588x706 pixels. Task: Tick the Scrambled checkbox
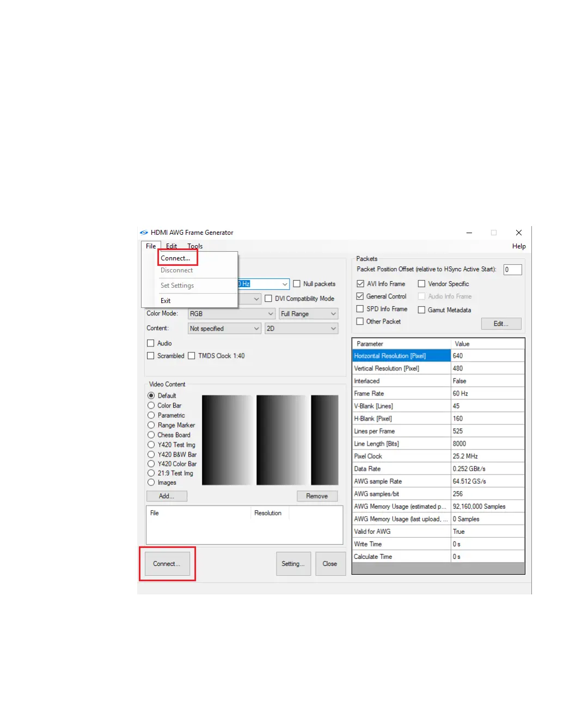(151, 356)
